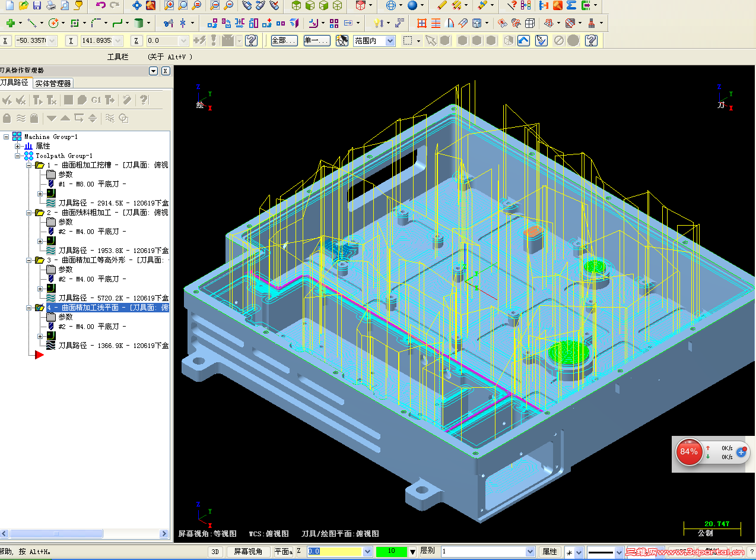Screen dimensions: 756x560
Task: Open the 层别 level dropdown
Action: 531,552
